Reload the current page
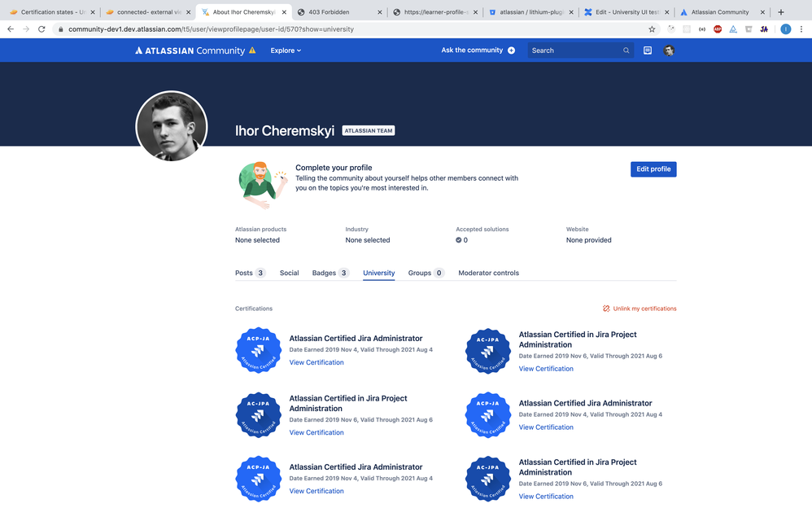 tap(41, 29)
